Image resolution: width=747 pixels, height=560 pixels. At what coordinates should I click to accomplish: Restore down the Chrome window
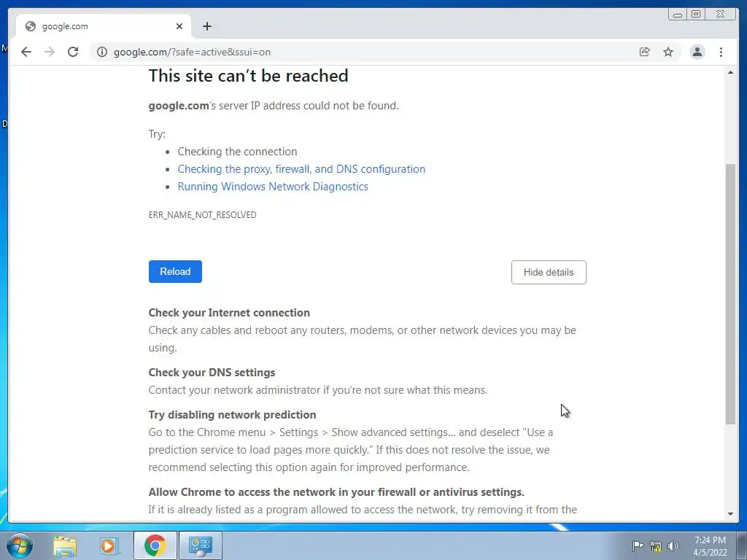tap(696, 15)
